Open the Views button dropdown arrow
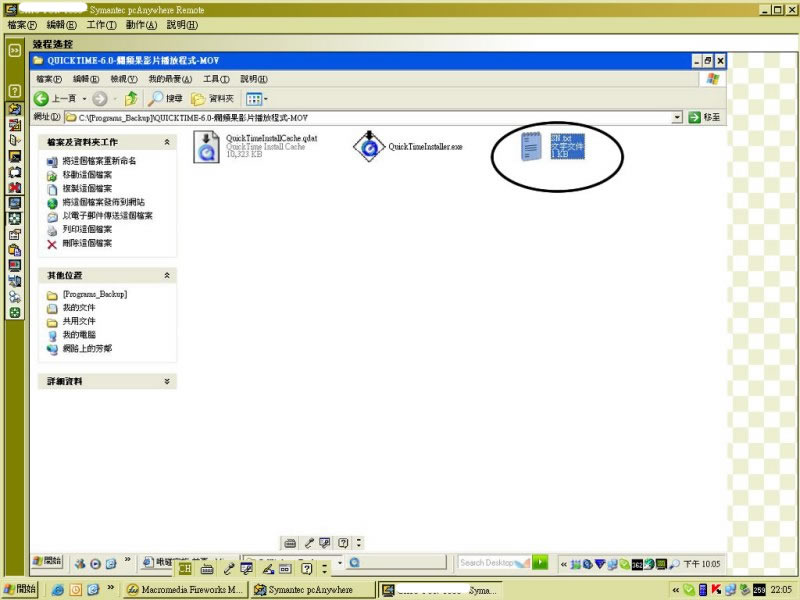This screenshot has width=800, height=600. pyautogui.click(x=266, y=99)
